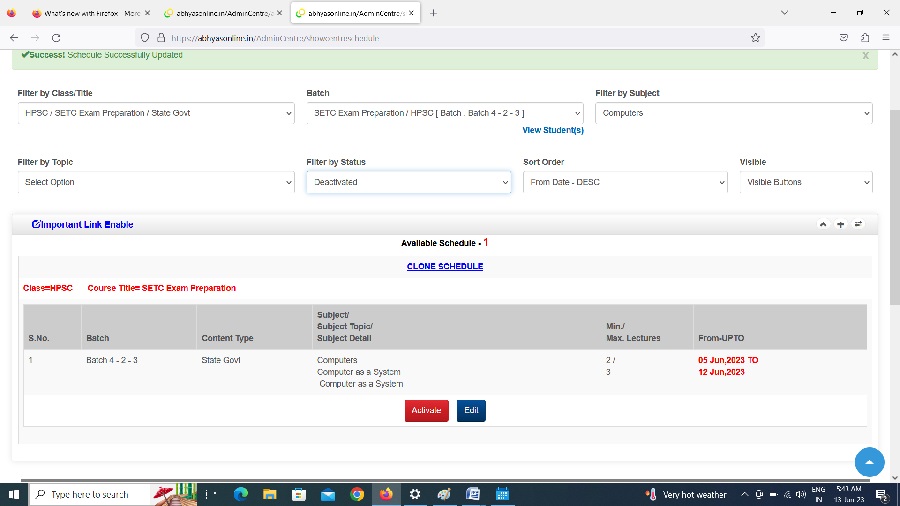Viewport: 900px width, 506px height.
Task: Open a new browser tab
Action: pos(433,13)
